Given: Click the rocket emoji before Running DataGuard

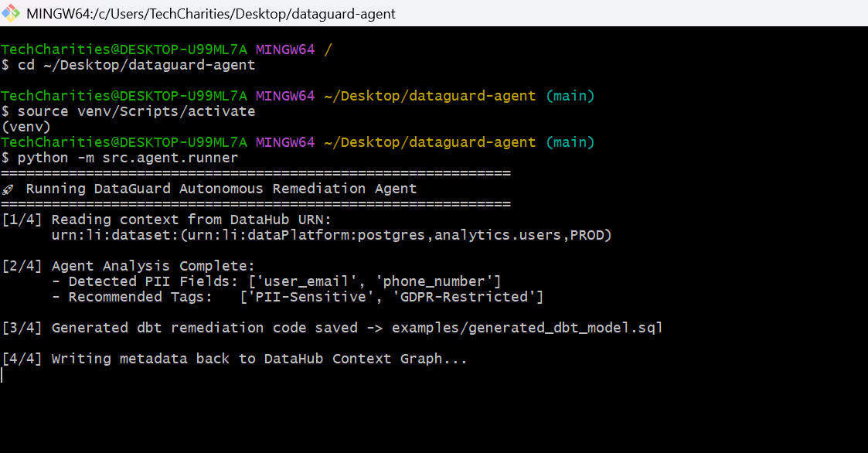Looking at the screenshot, I should tap(8, 189).
